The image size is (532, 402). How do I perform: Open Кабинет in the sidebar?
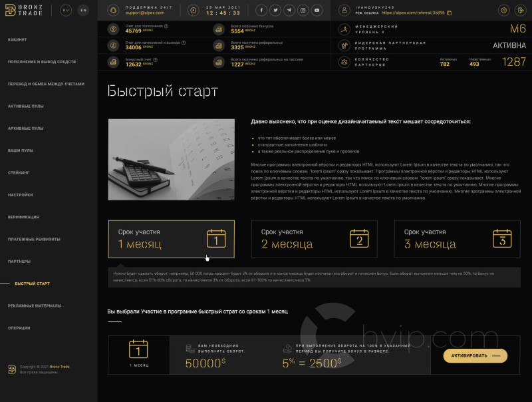click(17, 40)
